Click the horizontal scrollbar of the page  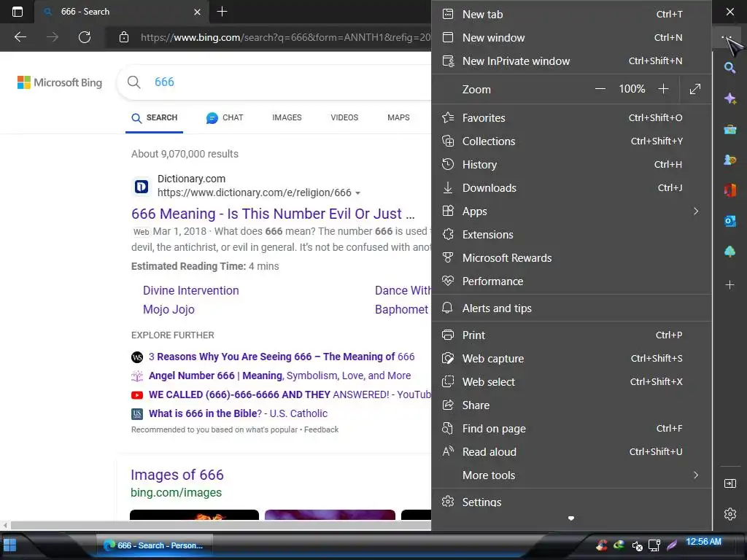(220, 525)
